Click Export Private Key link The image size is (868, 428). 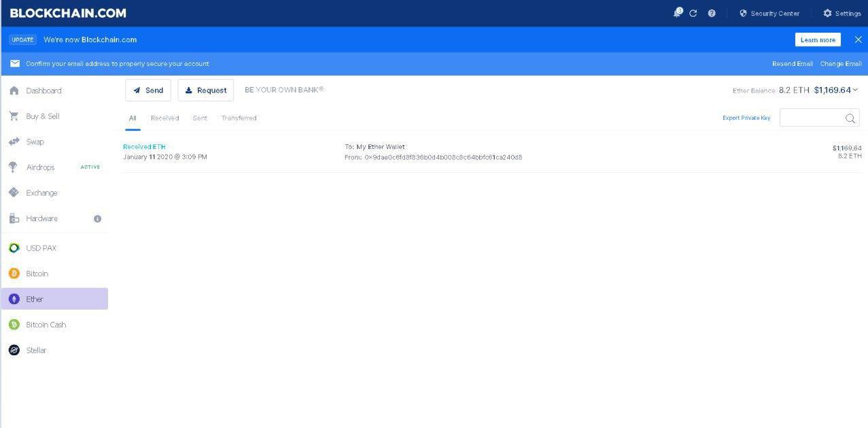point(746,118)
